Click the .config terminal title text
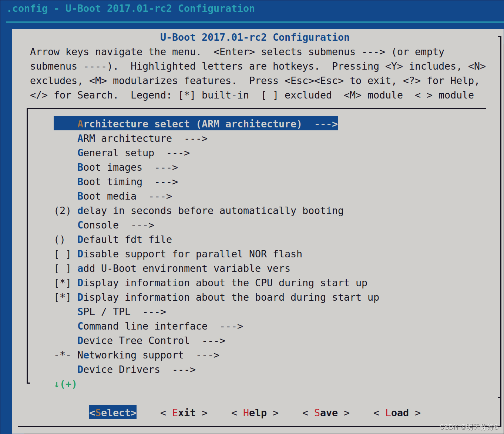504x434 pixels. tap(131, 9)
